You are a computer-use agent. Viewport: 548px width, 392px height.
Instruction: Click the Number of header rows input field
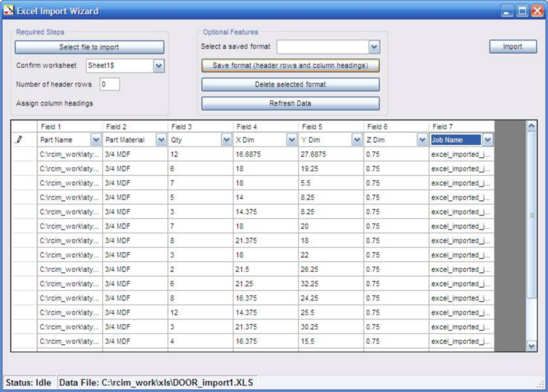click(x=109, y=85)
